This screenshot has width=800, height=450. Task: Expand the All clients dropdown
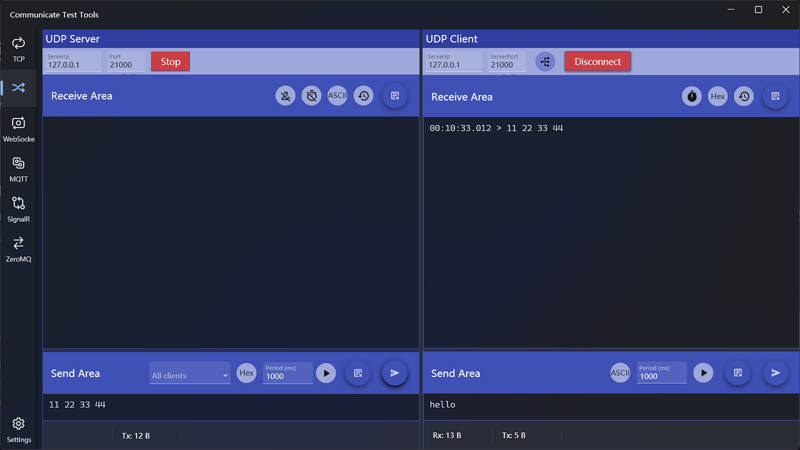[x=189, y=375]
